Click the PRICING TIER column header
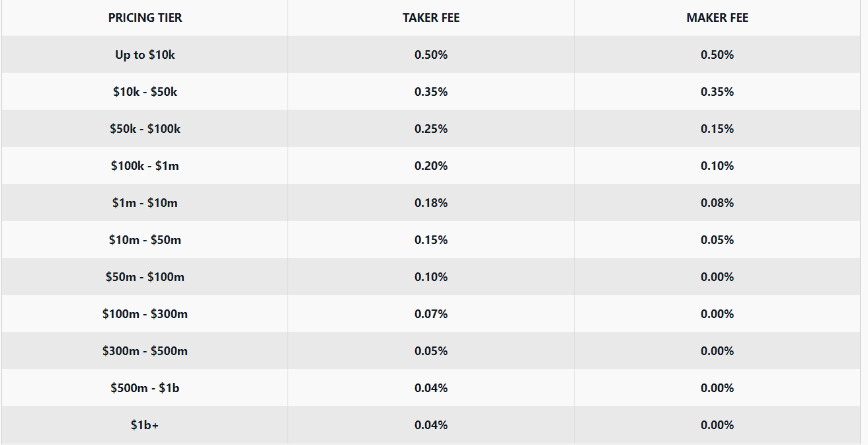This screenshot has height=445, width=868. tap(145, 18)
